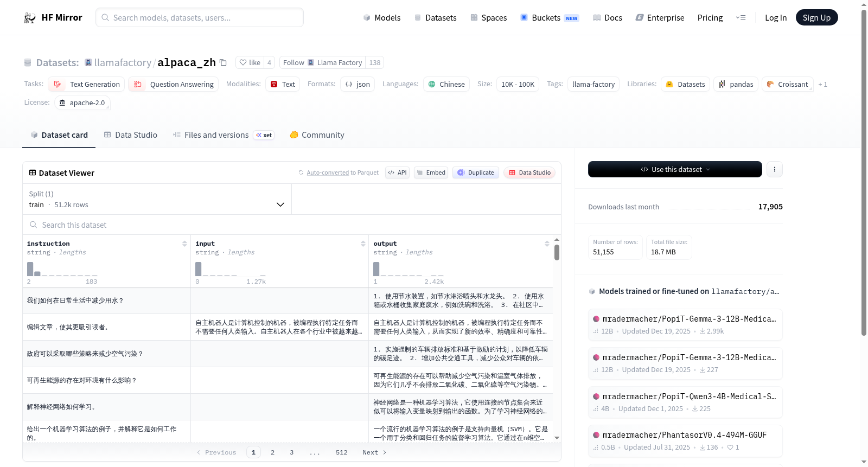Image resolution: width=868 pixels, height=467 pixels.
Task: Click the Datasets library tag
Action: click(685, 84)
